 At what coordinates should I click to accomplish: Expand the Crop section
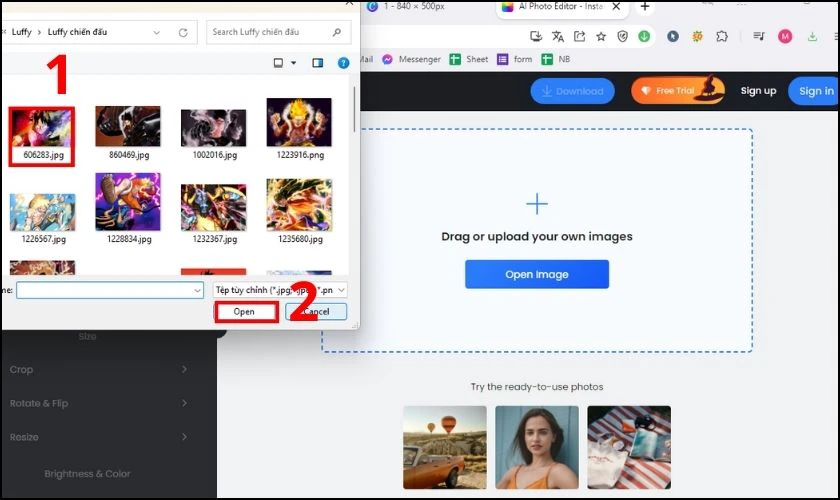pos(100,369)
